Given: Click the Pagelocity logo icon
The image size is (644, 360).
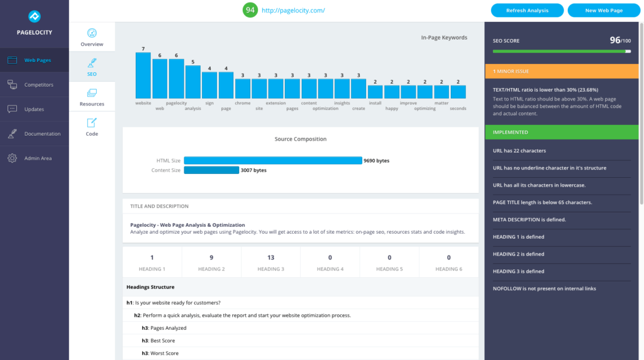Looking at the screenshot, I should click(34, 16).
